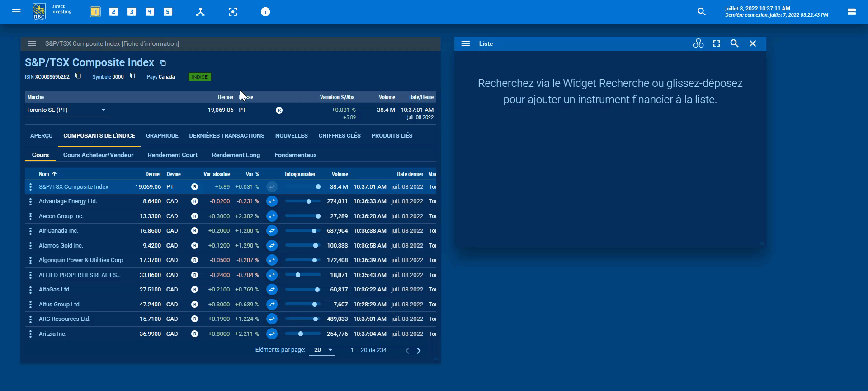Click the trade icon for Air Canada Inc.
This screenshot has height=391, width=868.
(272, 231)
